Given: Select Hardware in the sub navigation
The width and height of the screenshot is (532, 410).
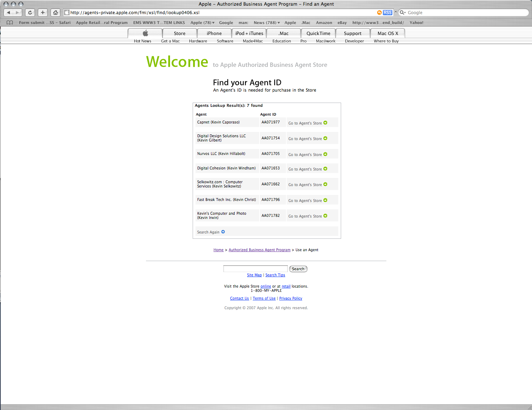Looking at the screenshot, I should coord(198,41).
